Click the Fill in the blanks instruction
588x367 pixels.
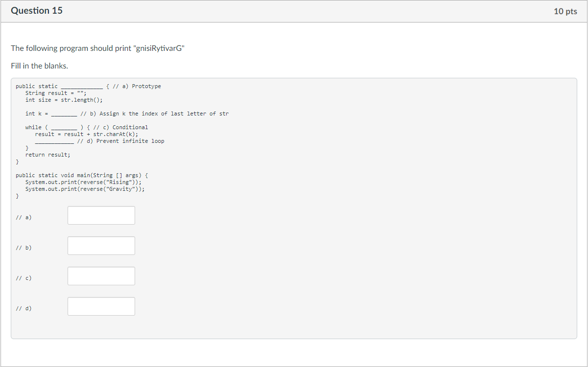pyautogui.click(x=39, y=66)
